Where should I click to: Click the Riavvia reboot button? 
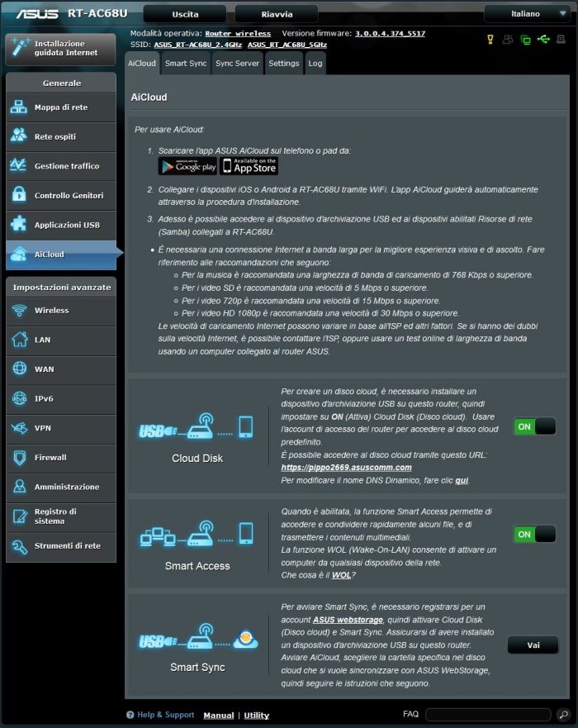click(277, 14)
